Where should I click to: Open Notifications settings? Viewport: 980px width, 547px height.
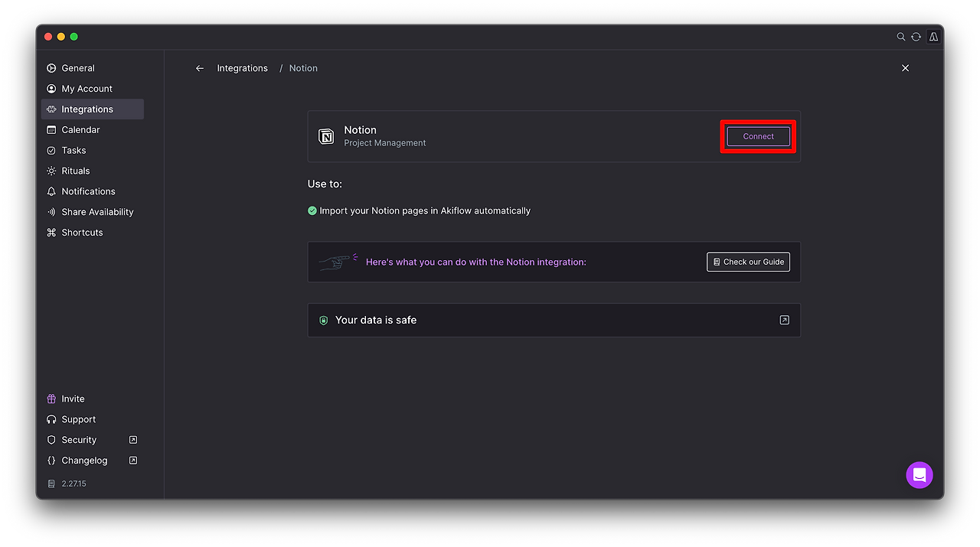click(93, 191)
